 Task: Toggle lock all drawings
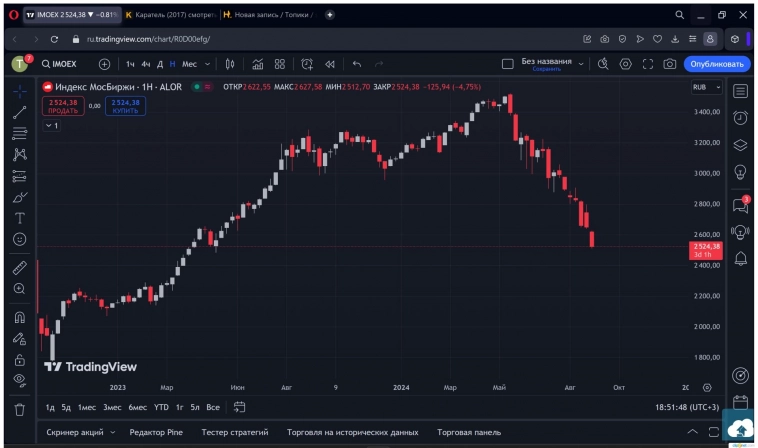[x=20, y=360]
